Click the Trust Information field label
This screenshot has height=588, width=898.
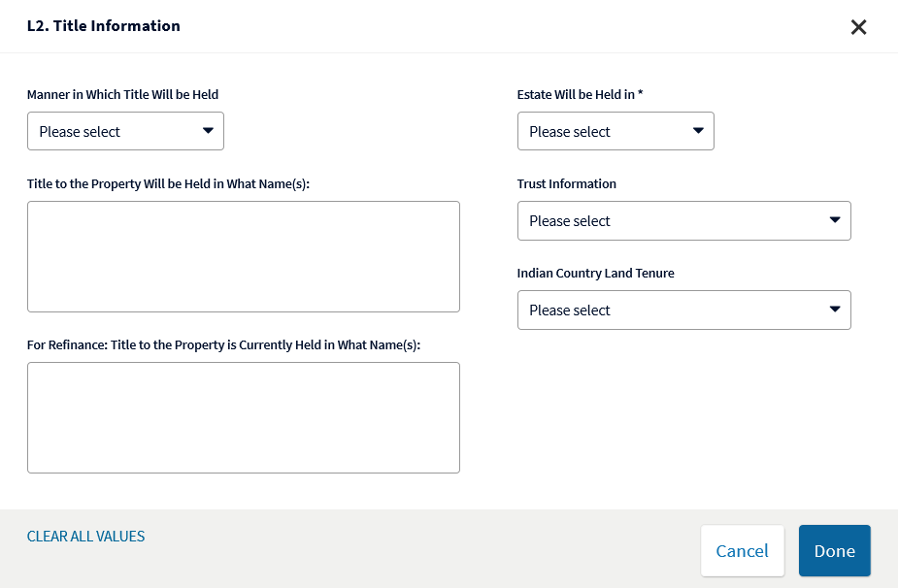tap(566, 183)
